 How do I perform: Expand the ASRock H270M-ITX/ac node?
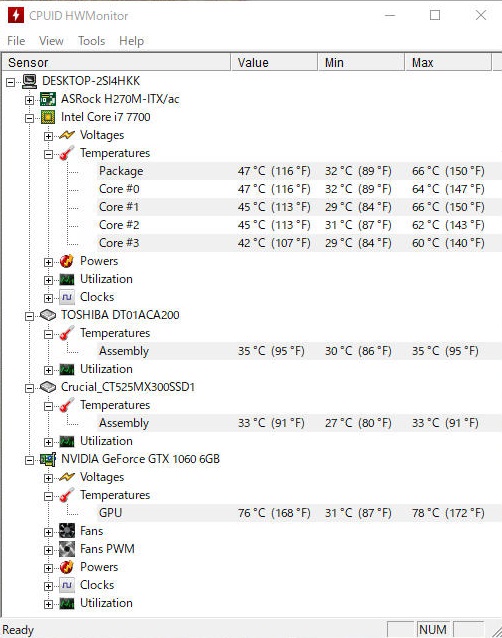point(29,100)
